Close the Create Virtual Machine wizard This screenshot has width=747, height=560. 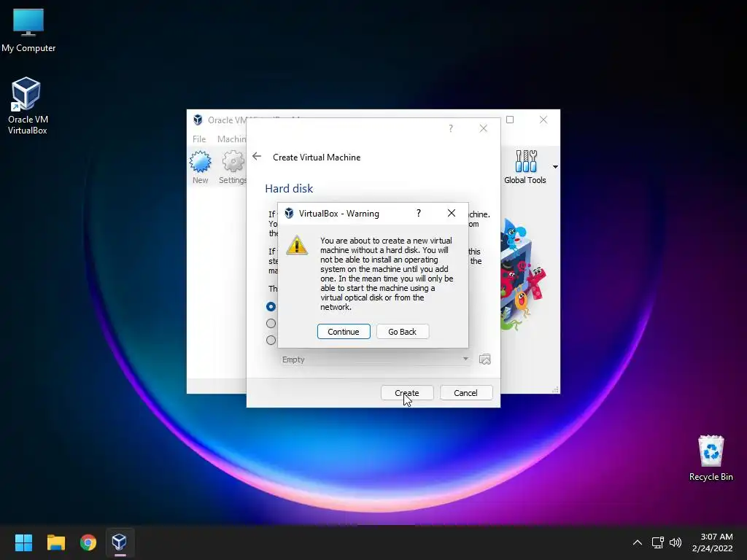pos(483,128)
